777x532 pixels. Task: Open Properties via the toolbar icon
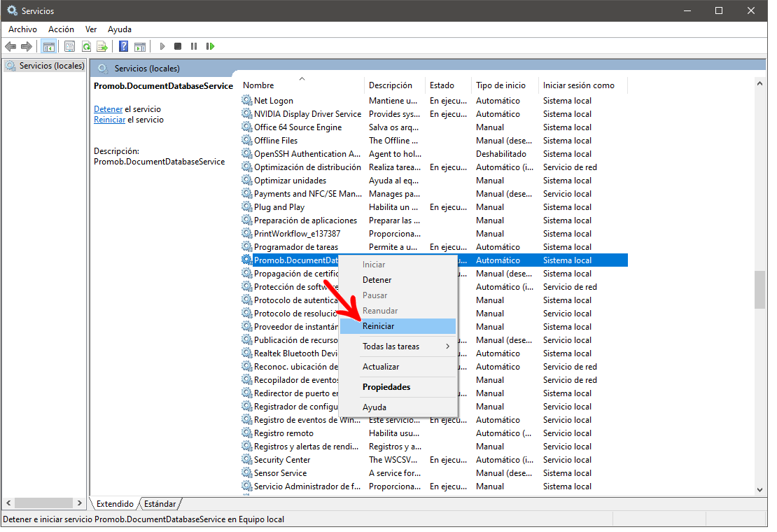tap(69, 47)
